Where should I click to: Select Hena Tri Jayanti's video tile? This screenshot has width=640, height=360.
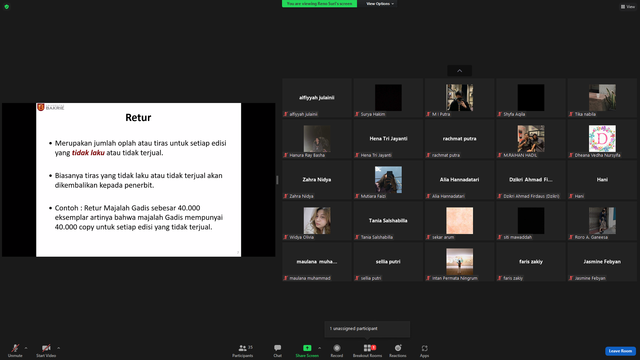(388, 139)
